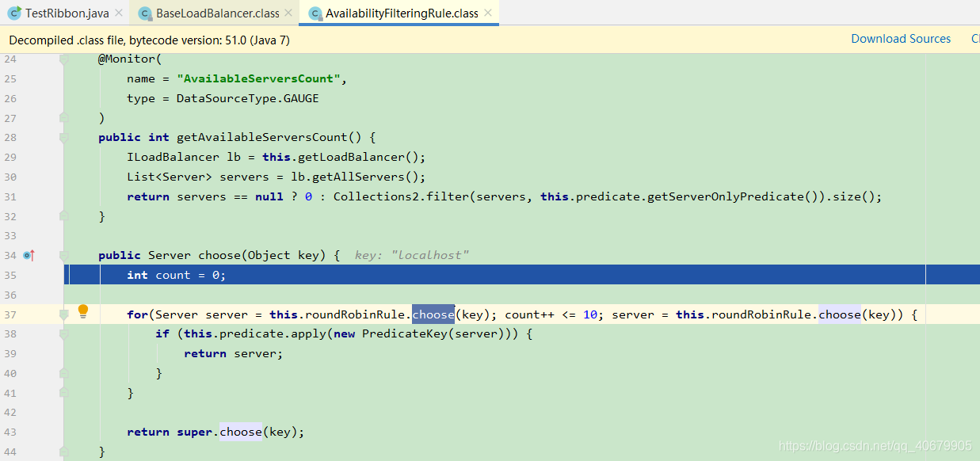Viewport: 980px width, 461px height.
Task: Click line number 43 in the gutter
Action: pyautogui.click(x=10, y=432)
